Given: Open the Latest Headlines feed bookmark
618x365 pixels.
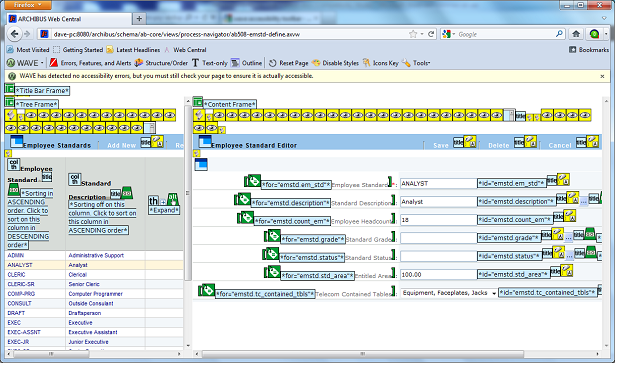Looking at the screenshot, I should [x=134, y=50].
